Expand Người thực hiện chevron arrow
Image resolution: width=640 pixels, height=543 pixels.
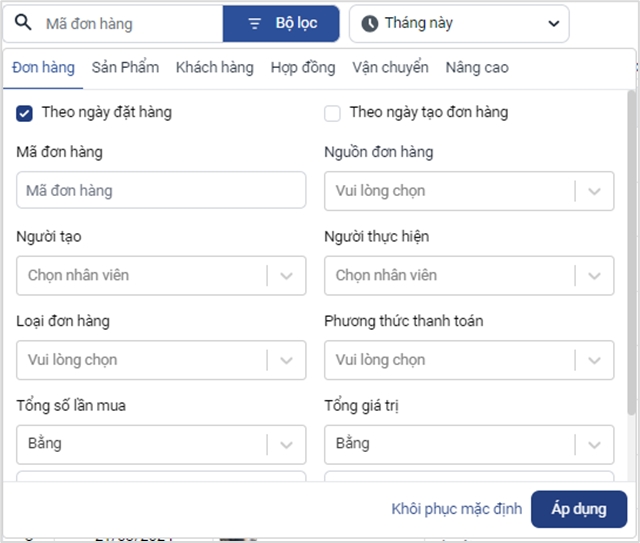pyautogui.click(x=594, y=276)
